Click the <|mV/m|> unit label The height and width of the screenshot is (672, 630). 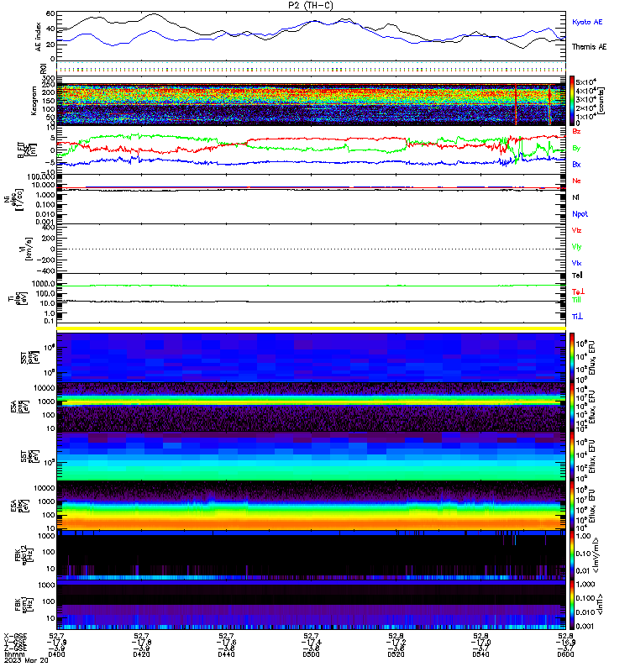pyautogui.click(x=596, y=555)
